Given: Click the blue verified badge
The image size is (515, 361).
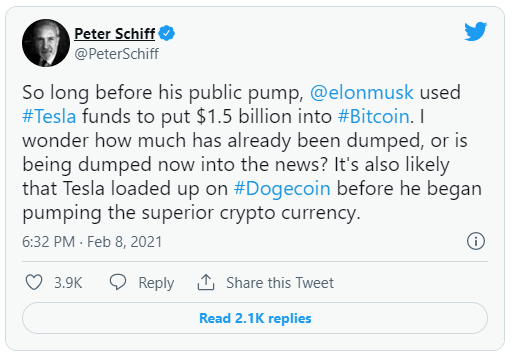Looking at the screenshot, I should pyautogui.click(x=167, y=33).
